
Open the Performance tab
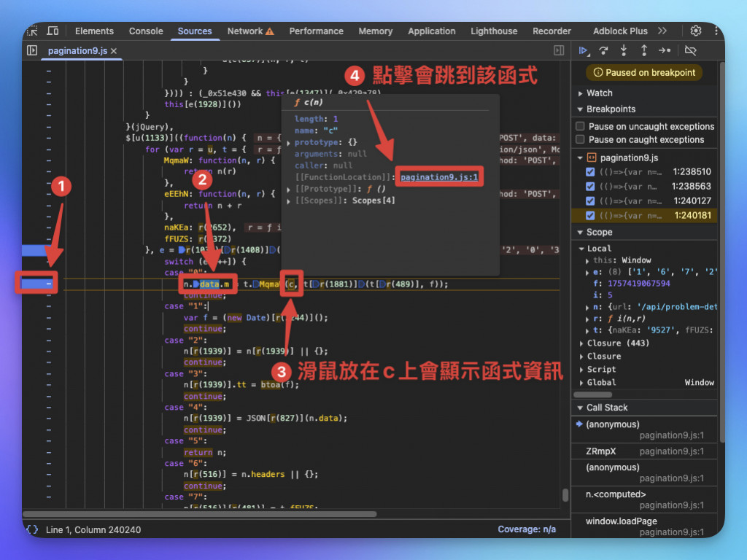point(317,31)
